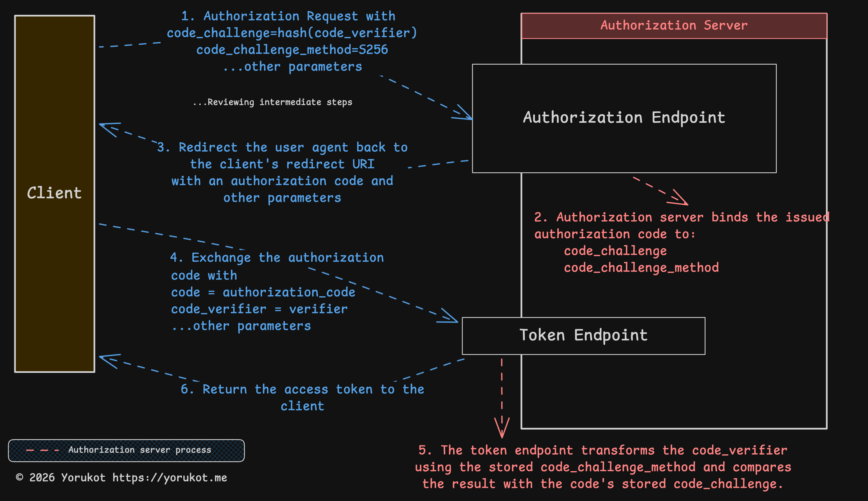Screen dimensions: 868x501
Task: Select the code_challenge_method=S256 parameter line
Action: tap(292, 50)
